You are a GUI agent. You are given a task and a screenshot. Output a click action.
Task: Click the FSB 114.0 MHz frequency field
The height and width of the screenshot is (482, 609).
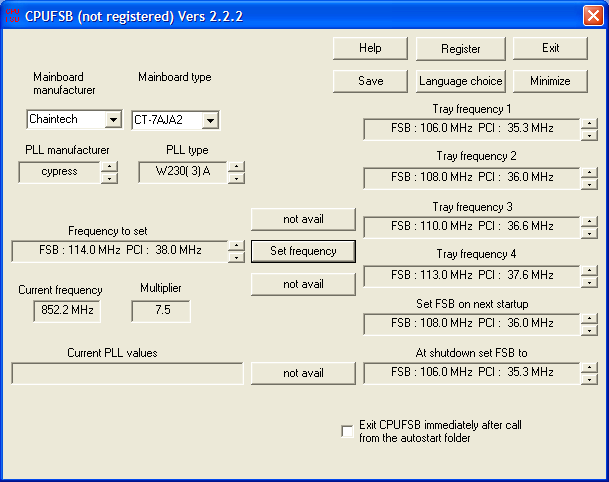point(120,251)
